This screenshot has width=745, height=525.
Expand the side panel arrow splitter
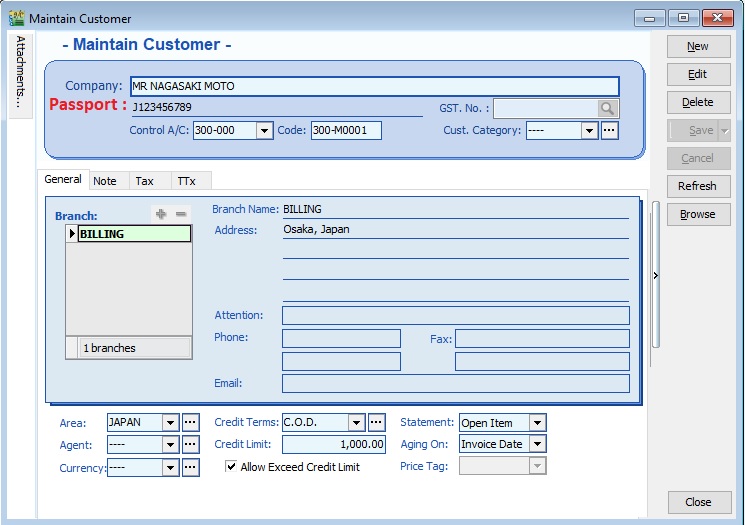point(655,276)
